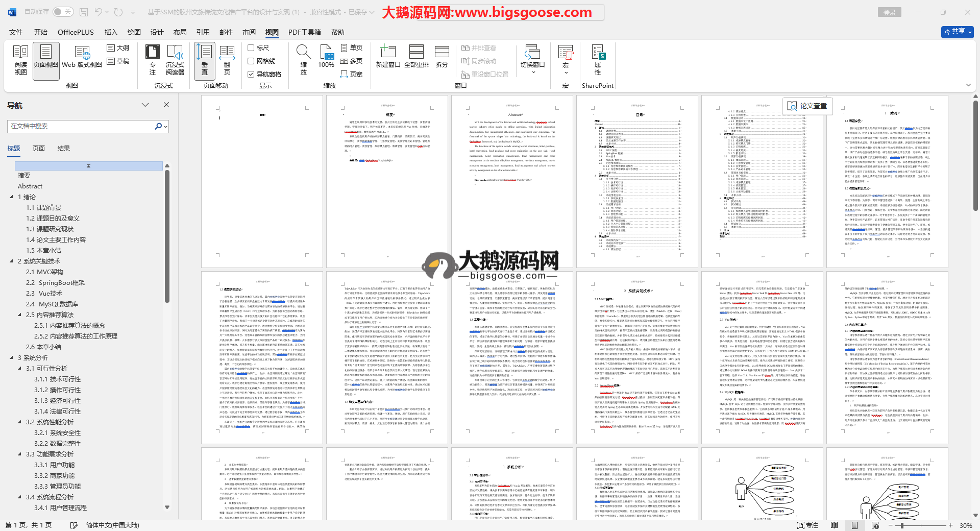Enable the Ruler (标尺) checkbox
The width and height of the screenshot is (980, 531).
[x=251, y=48]
